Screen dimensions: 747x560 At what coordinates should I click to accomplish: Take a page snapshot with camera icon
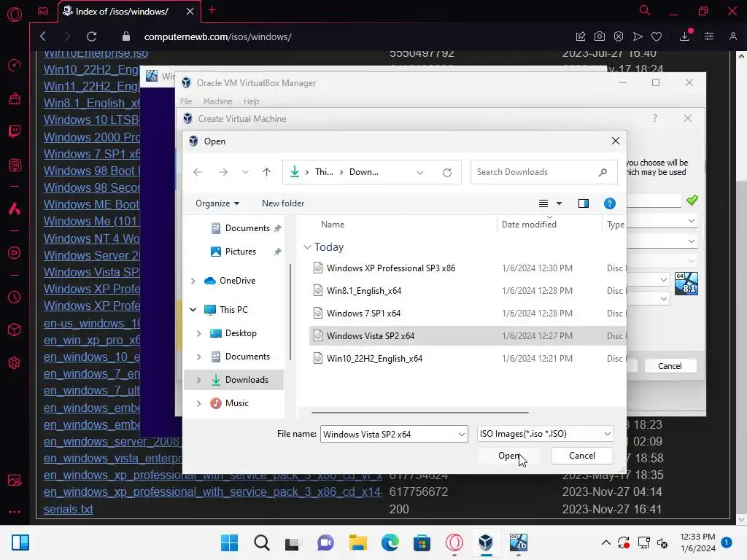tap(600, 36)
